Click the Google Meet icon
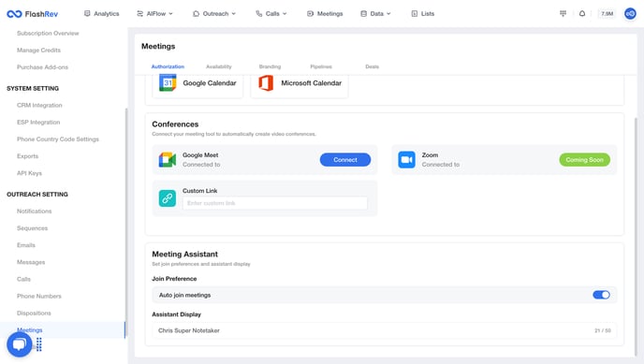Viewport: 644px width, 364px height. point(168,160)
